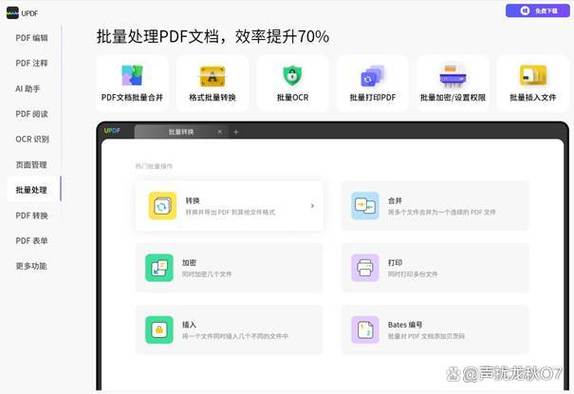
Task: Close the 批量转换 tab
Action: [220, 132]
